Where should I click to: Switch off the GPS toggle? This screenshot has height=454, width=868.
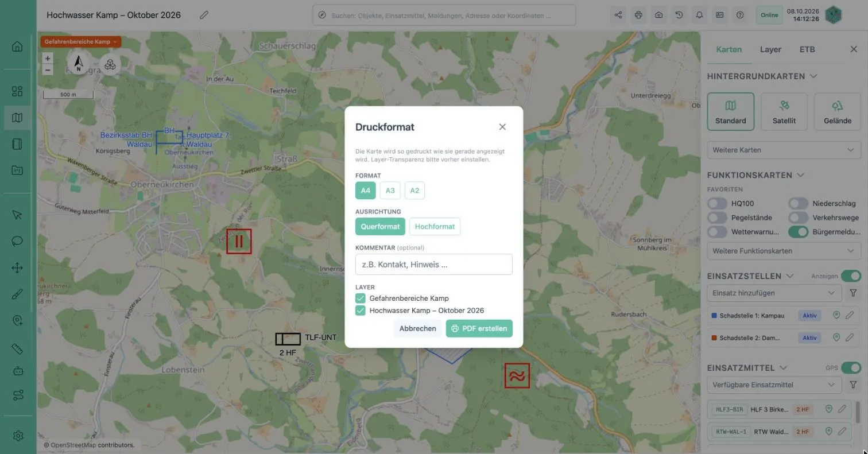click(x=851, y=367)
